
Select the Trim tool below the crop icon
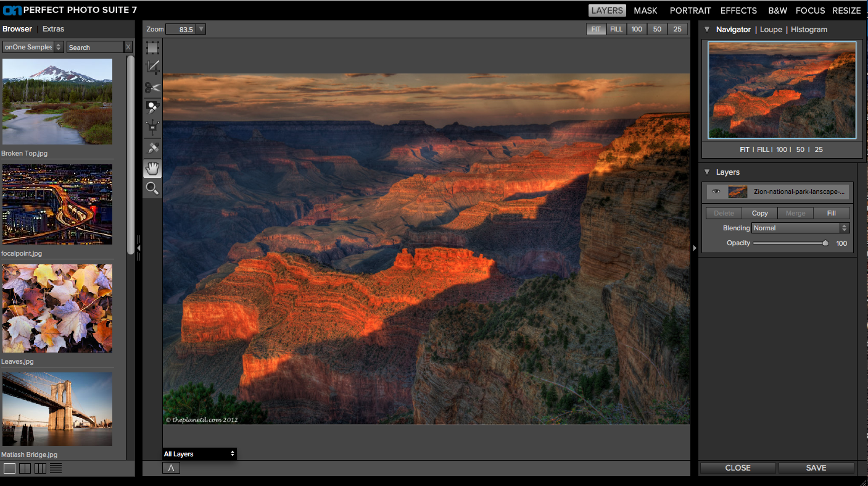(152, 67)
